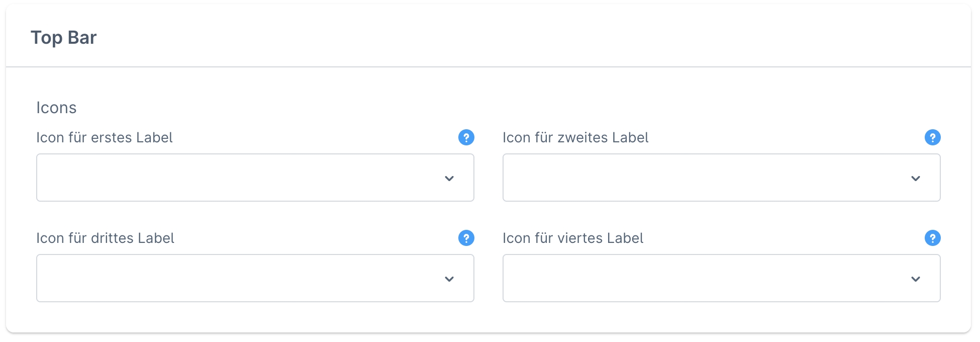Show help for Icon für drittes Label
This screenshot has width=980, height=342.
tap(466, 238)
